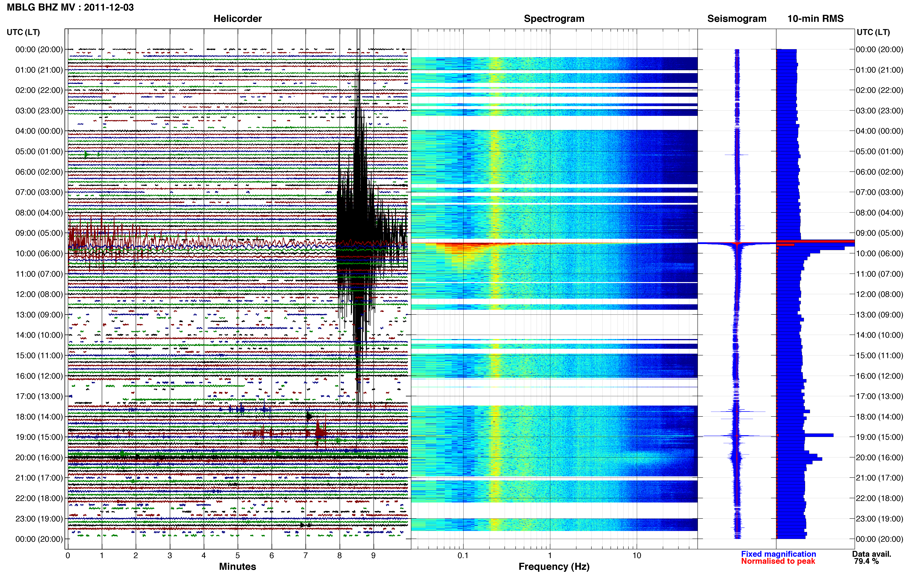
Task: Click the 10 Hz frequency tick label
Action: tap(636, 555)
